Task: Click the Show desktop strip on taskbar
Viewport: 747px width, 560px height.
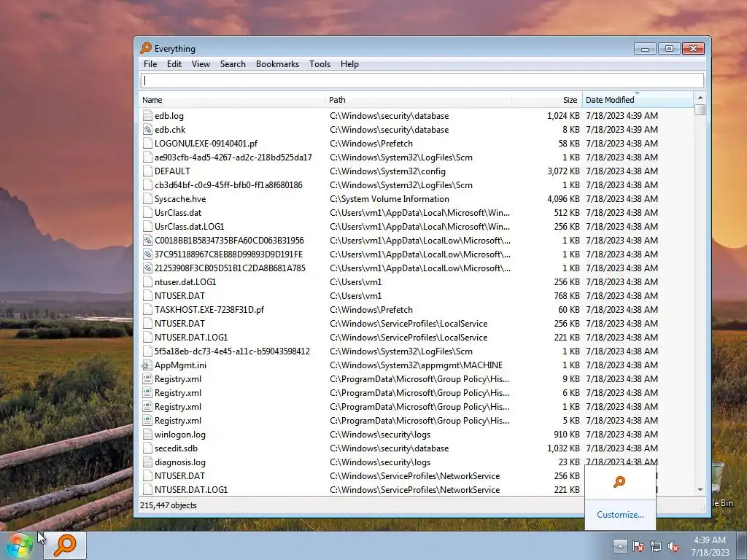Action: coord(741,545)
